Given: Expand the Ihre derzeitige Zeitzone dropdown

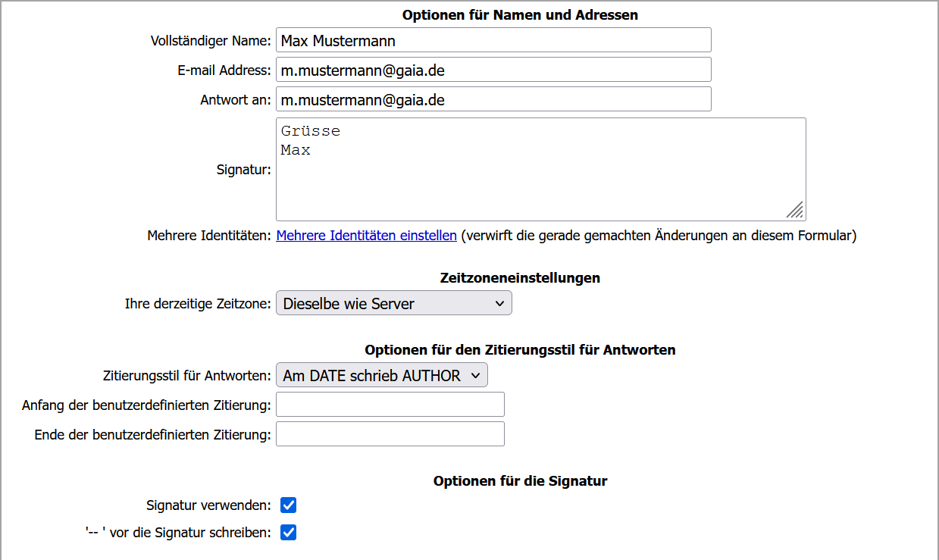Looking at the screenshot, I should pos(393,303).
